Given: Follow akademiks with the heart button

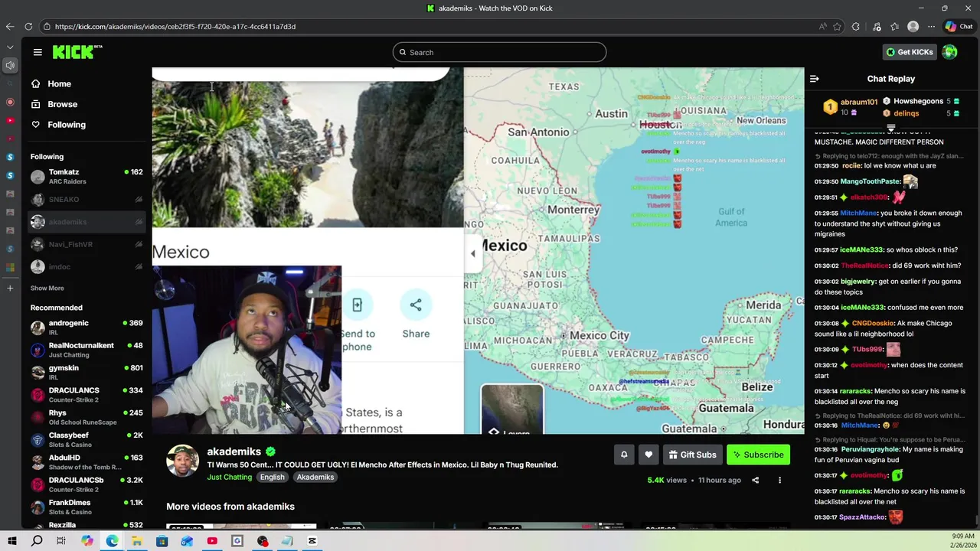Looking at the screenshot, I should pos(648,455).
